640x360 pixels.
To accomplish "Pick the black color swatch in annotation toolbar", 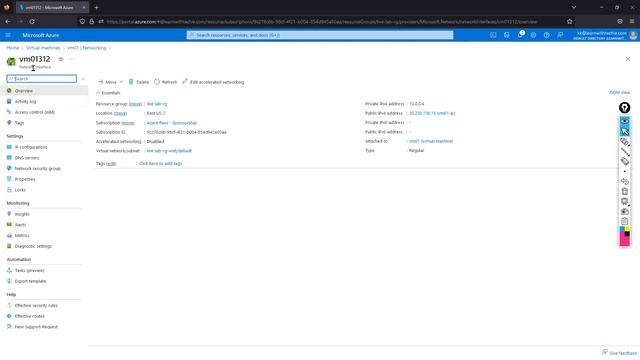I will pyautogui.click(x=627, y=234).
